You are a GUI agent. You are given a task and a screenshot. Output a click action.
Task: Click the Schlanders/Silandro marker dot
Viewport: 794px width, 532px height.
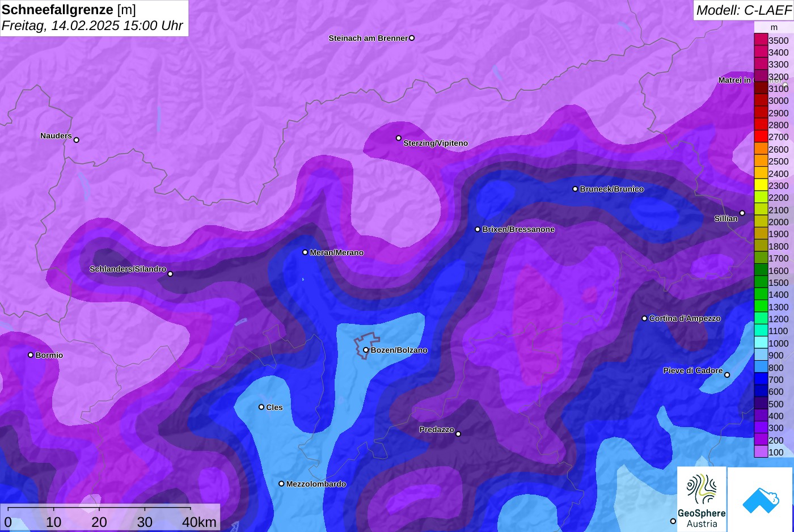click(x=170, y=274)
